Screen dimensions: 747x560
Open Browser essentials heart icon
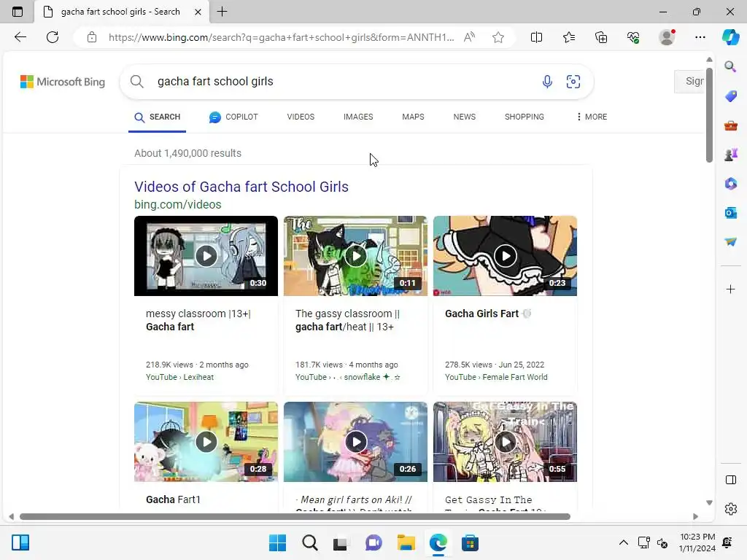tap(633, 37)
